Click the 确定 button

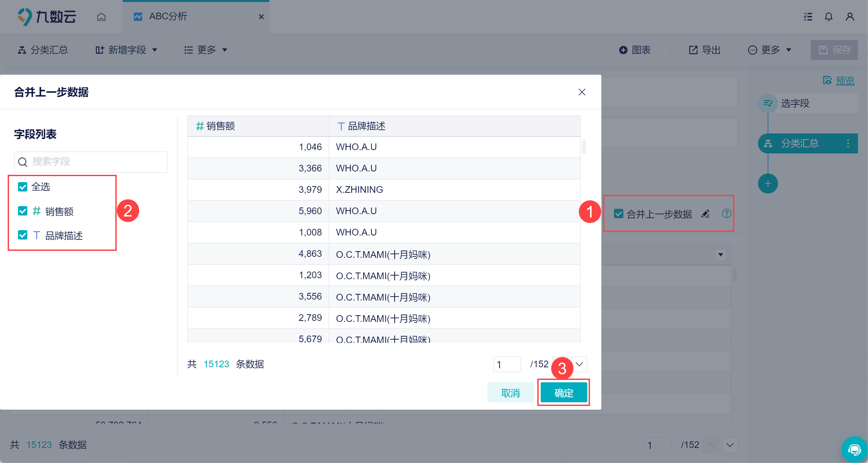564,393
